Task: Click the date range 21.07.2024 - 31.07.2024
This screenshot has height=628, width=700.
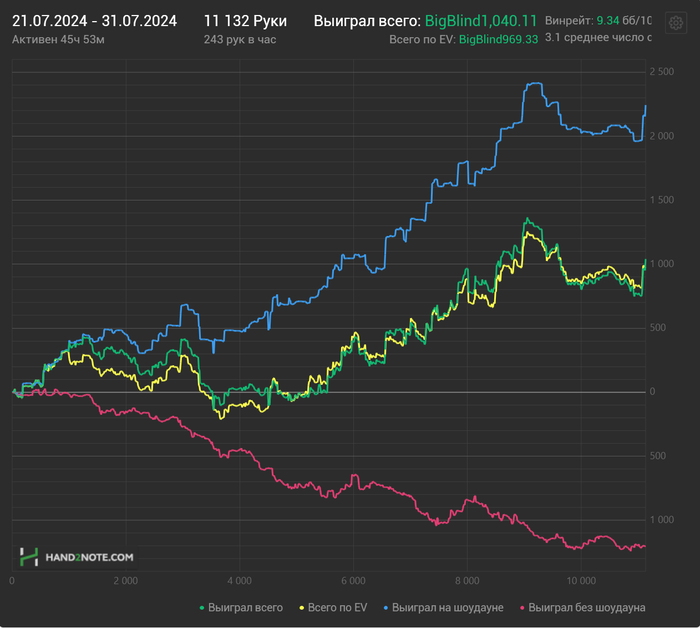Action: coord(94,21)
